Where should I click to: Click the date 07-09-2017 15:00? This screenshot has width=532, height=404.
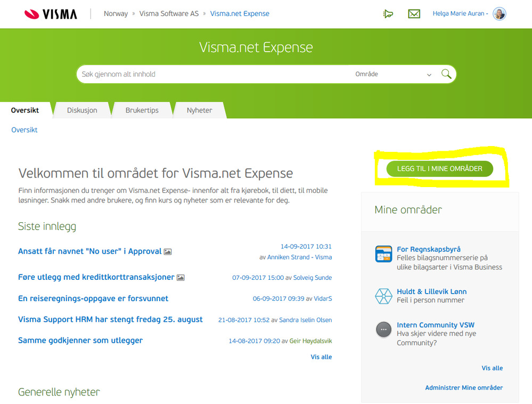pos(258,278)
